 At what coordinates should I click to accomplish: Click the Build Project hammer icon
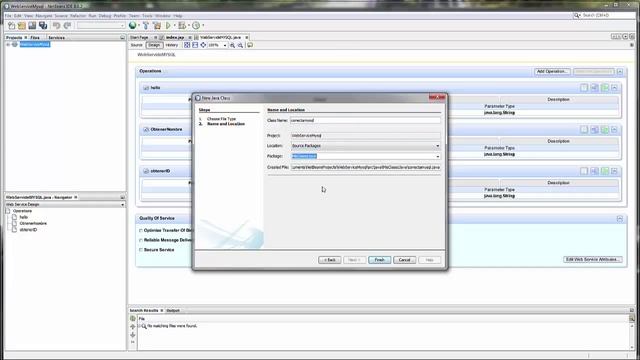point(146,26)
